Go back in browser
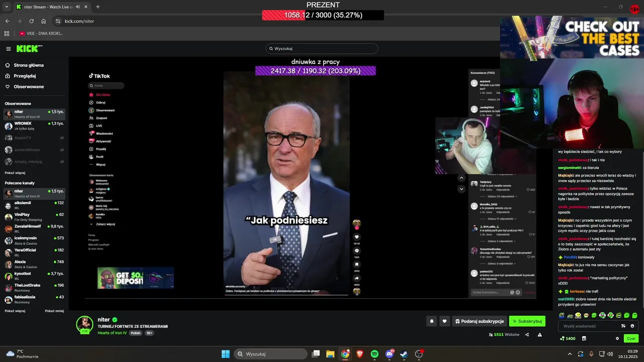 click(7, 21)
